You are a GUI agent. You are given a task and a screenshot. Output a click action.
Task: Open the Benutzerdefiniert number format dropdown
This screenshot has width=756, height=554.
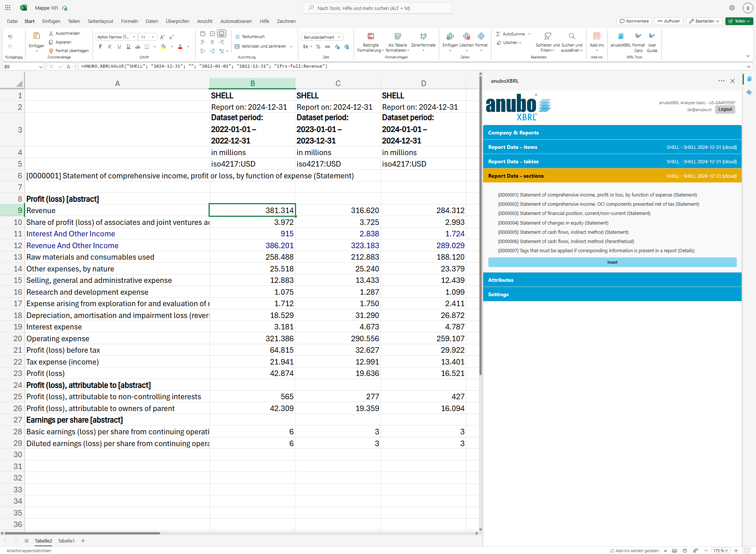point(322,37)
